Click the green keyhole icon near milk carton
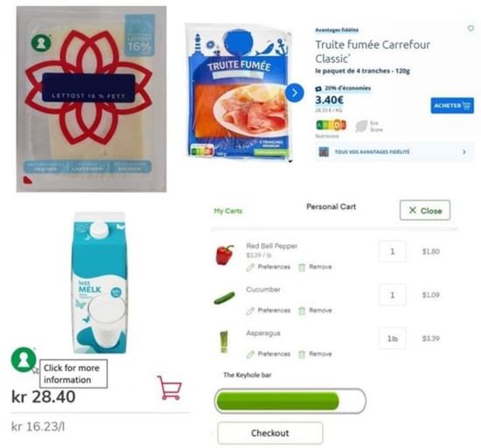This screenshot has height=448, width=481. pyautogui.click(x=24, y=360)
